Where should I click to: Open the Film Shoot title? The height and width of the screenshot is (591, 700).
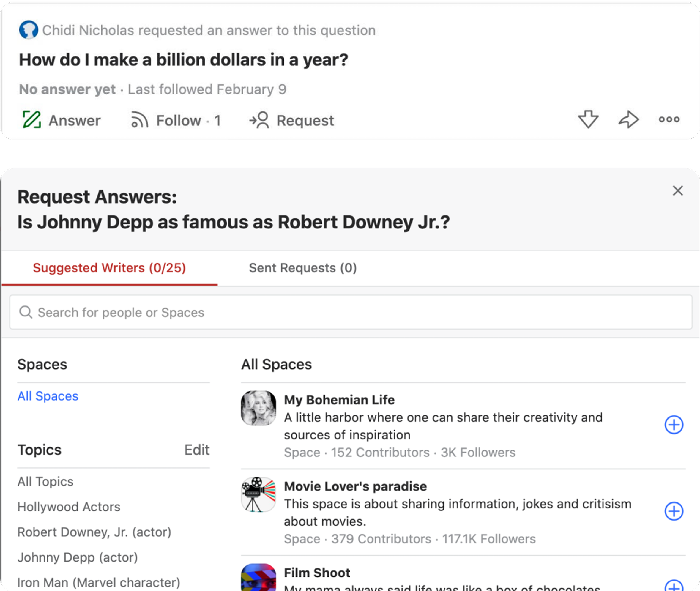[x=317, y=573]
